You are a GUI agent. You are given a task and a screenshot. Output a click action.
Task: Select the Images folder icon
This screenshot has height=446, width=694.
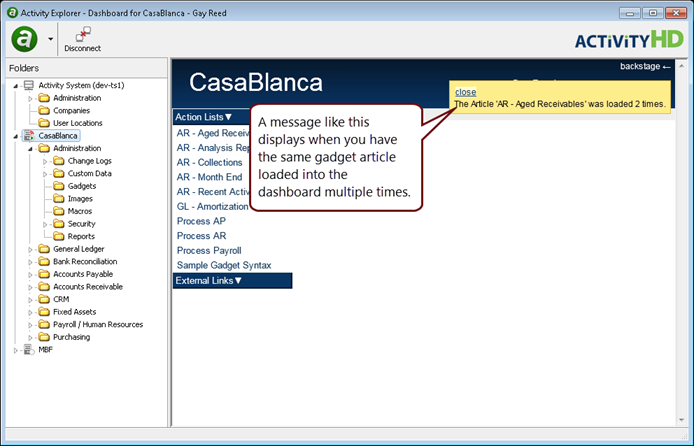[x=58, y=198]
